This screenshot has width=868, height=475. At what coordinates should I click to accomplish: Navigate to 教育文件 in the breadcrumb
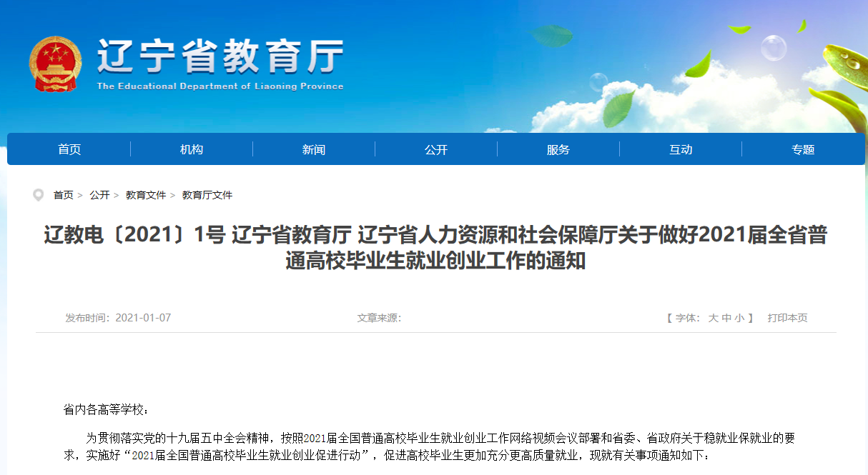click(146, 195)
